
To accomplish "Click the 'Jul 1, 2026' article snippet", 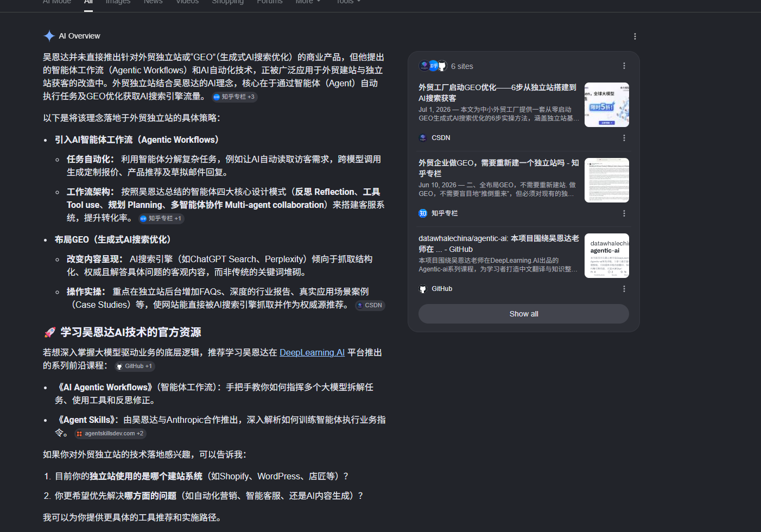I will pyautogui.click(x=499, y=113).
